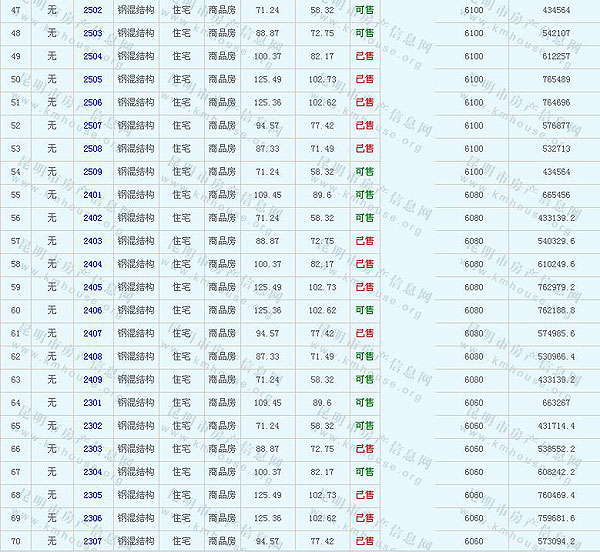Open details for room 2504
The width and height of the screenshot is (600, 552).
[92, 56]
